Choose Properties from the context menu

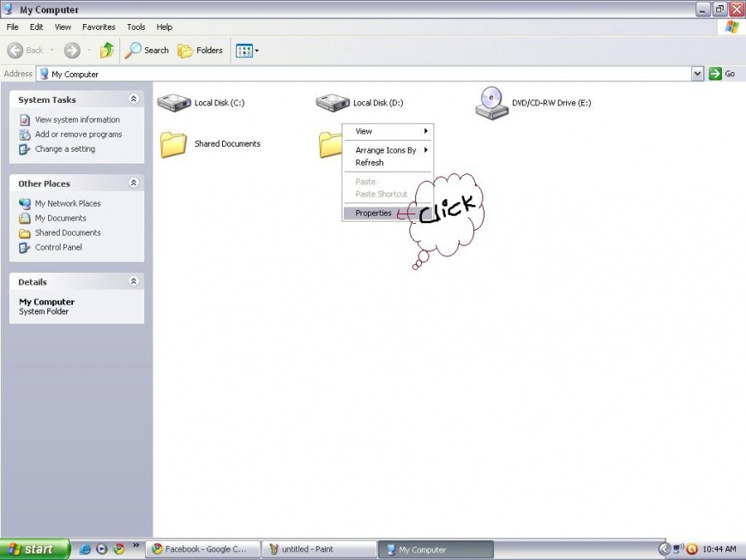pyautogui.click(x=374, y=213)
